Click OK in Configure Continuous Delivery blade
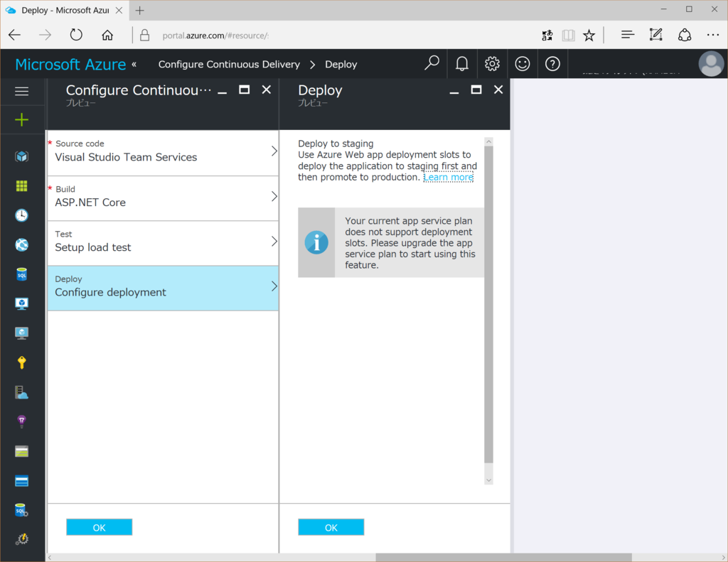This screenshot has width=728, height=562. [x=100, y=527]
